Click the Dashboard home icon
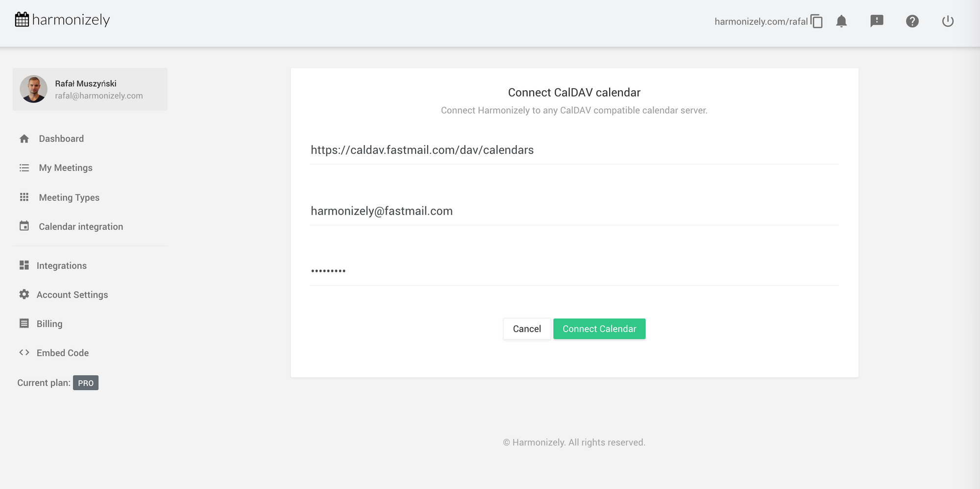Image resolution: width=980 pixels, height=489 pixels. pos(24,139)
